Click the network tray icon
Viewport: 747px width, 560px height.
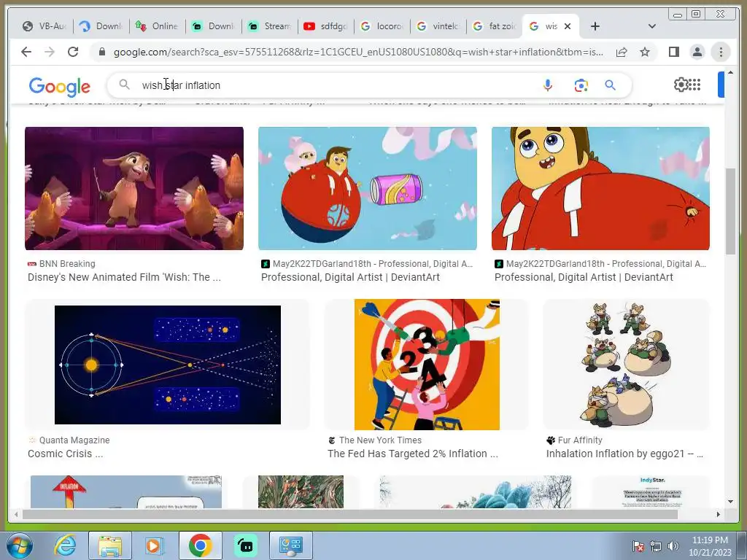(656, 546)
